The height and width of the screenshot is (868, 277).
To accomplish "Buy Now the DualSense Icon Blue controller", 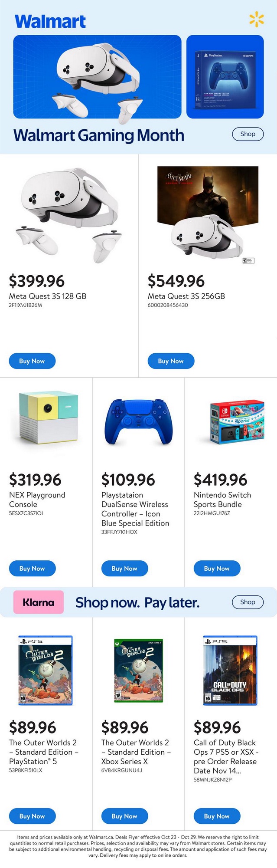I will [x=124, y=569].
